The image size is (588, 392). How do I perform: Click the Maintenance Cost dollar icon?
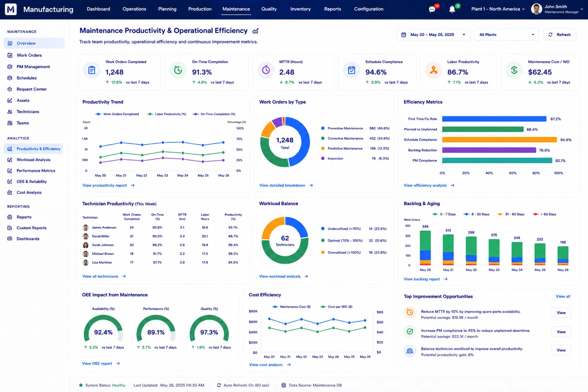tap(514, 71)
